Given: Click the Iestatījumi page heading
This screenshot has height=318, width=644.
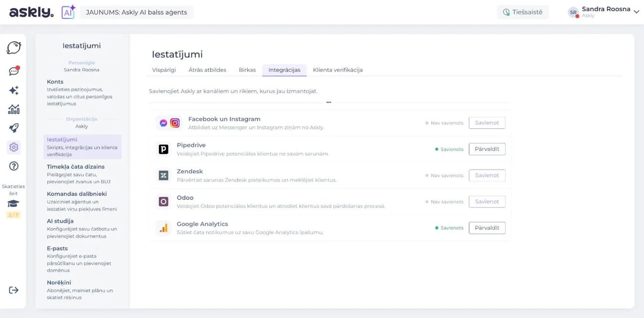Looking at the screenshot, I should 177,54.
